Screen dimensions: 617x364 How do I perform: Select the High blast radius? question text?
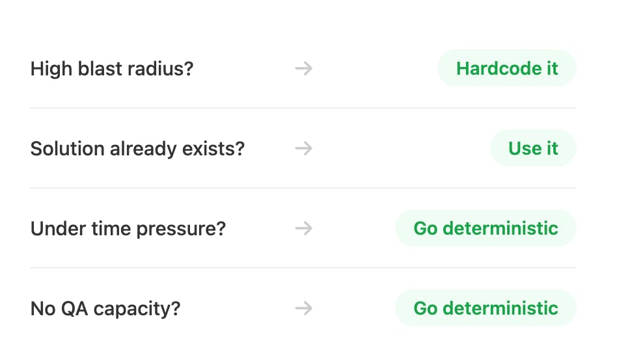(x=112, y=68)
